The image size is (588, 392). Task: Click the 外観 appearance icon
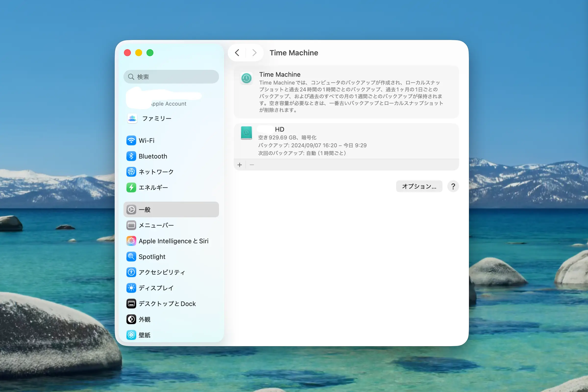point(131,319)
